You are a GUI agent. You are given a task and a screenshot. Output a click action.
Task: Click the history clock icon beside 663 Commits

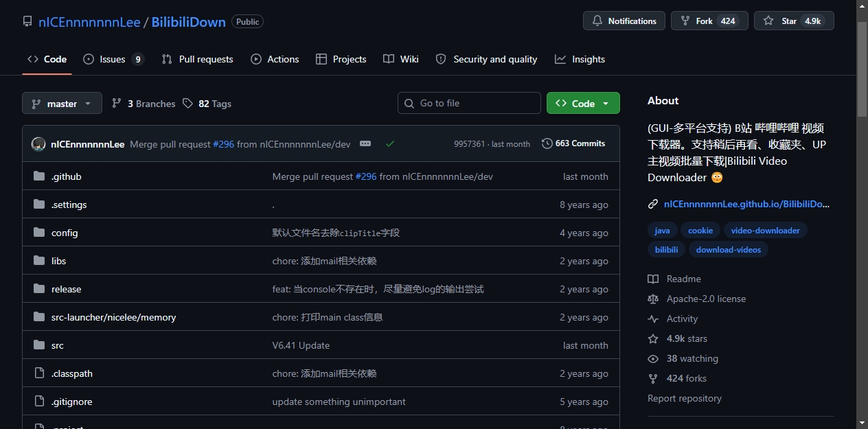(547, 143)
